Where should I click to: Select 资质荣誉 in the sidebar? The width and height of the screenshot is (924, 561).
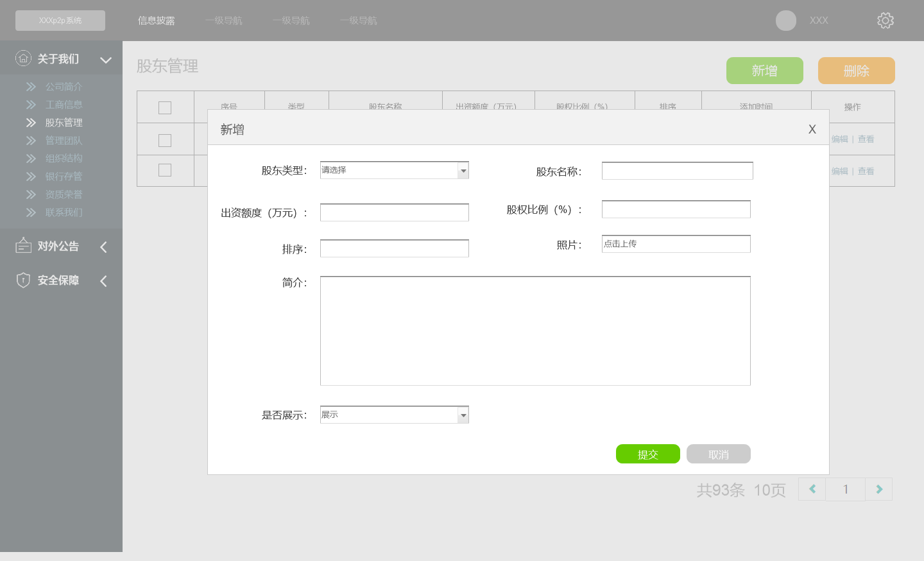tap(64, 194)
